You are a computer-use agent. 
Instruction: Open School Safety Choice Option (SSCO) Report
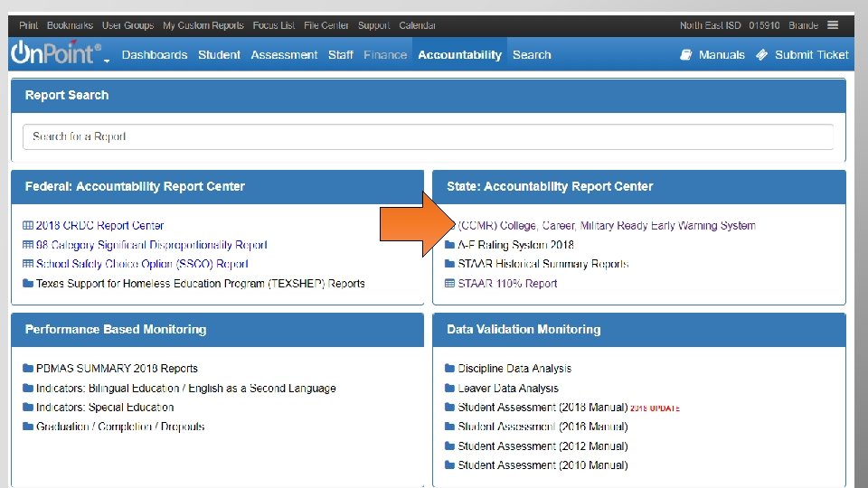pyautogui.click(x=142, y=264)
